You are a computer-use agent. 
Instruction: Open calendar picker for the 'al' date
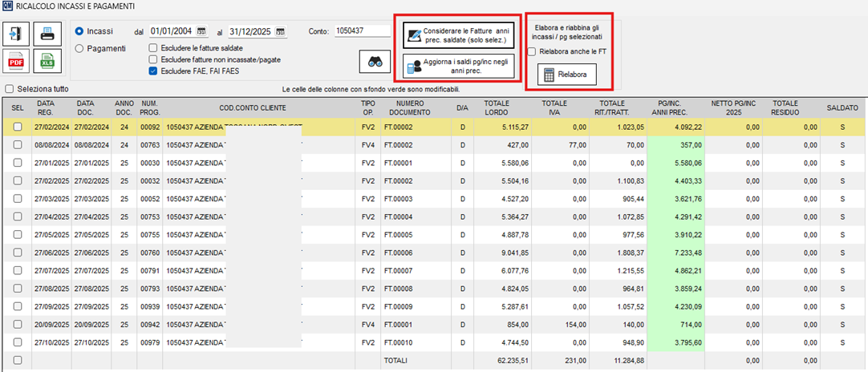coord(281,32)
